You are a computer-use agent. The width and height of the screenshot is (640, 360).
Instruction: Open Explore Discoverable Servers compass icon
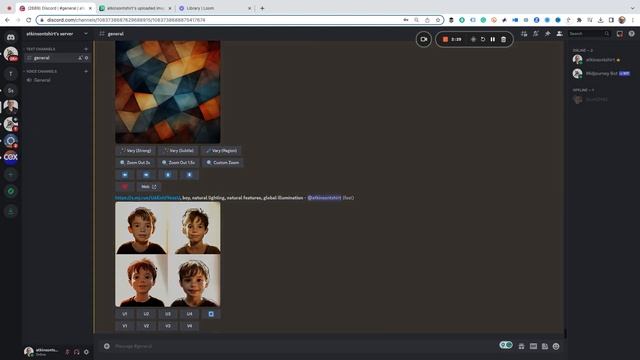coord(11,191)
